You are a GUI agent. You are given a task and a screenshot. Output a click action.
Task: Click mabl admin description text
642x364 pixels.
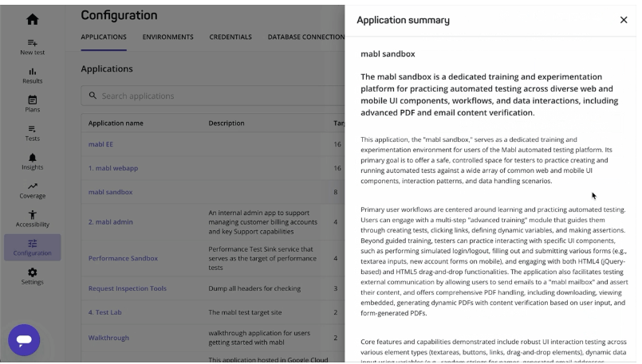(263, 222)
